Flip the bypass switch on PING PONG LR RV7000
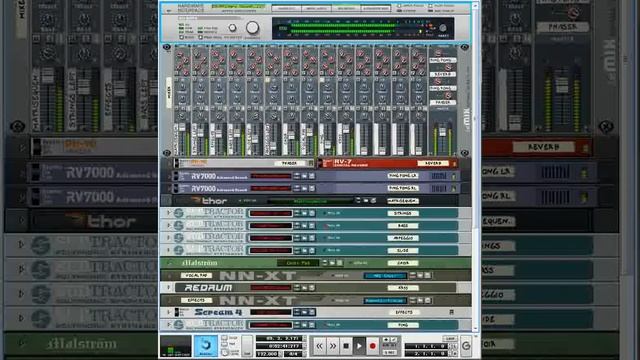Screen dimensions: 640x360 (176, 176)
